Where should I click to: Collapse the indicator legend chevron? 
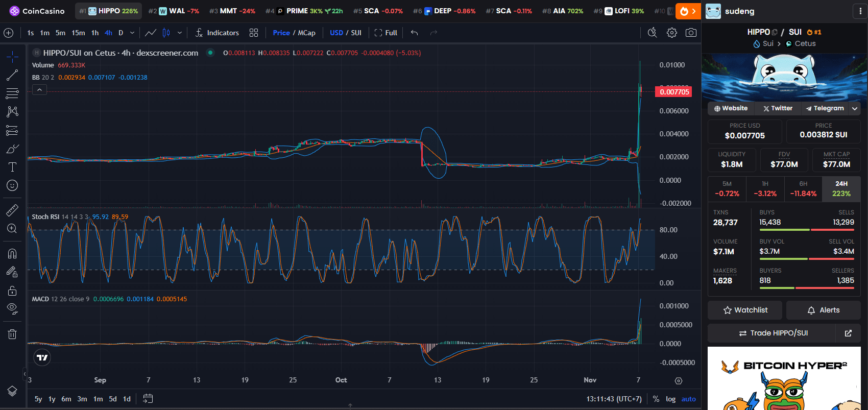[x=40, y=90]
